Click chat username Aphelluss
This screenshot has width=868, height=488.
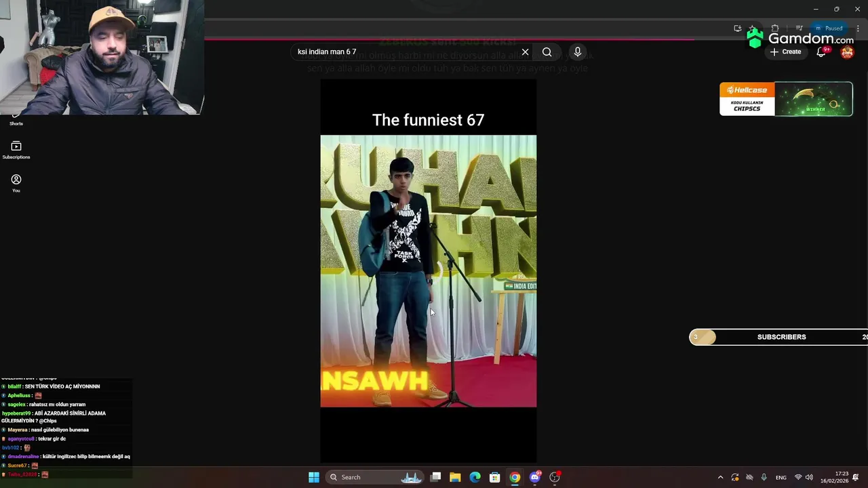click(19, 395)
